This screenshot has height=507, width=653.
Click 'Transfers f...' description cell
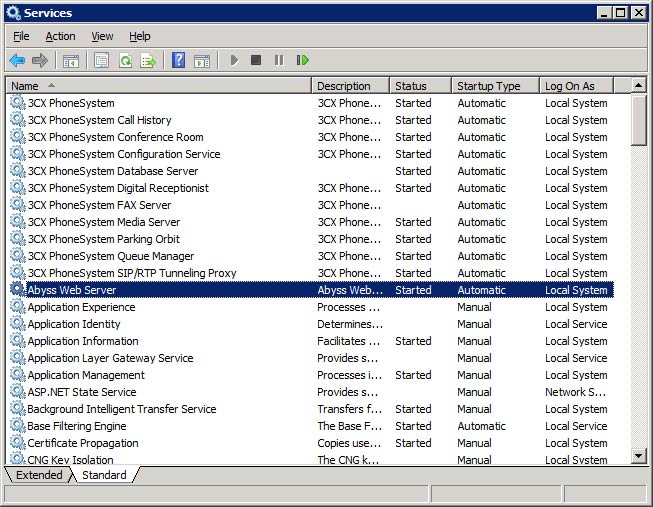(349, 409)
